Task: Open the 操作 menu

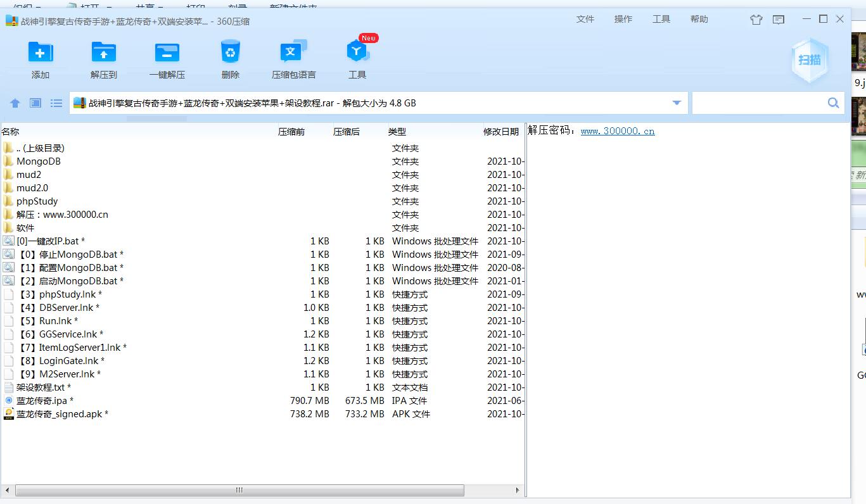Action: pos(623,19)
